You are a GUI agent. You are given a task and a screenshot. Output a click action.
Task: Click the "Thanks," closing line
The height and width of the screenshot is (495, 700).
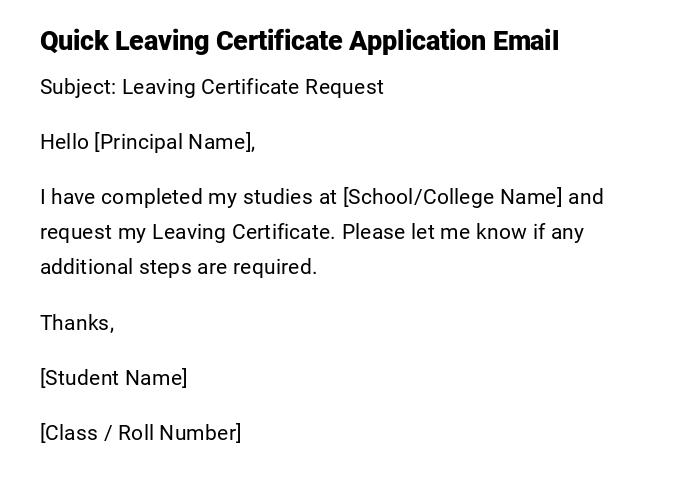click(x=77, y=323)
